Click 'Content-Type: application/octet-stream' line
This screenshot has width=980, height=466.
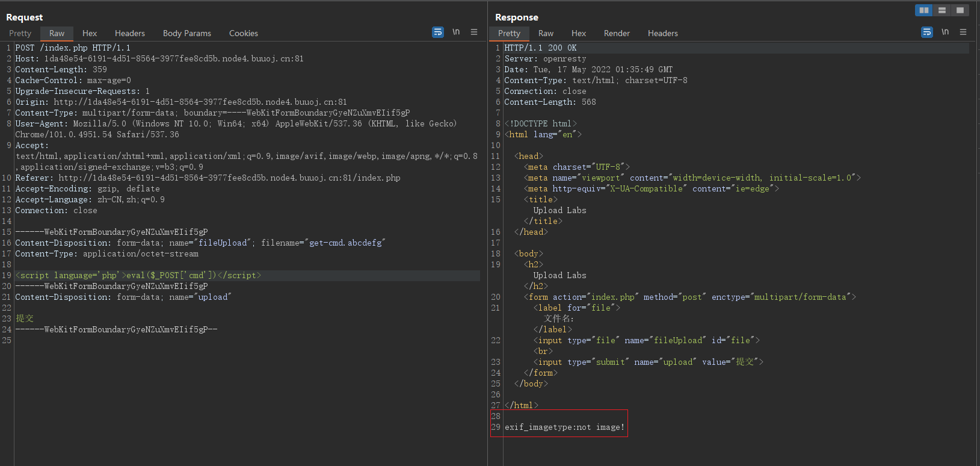(106, 253)
